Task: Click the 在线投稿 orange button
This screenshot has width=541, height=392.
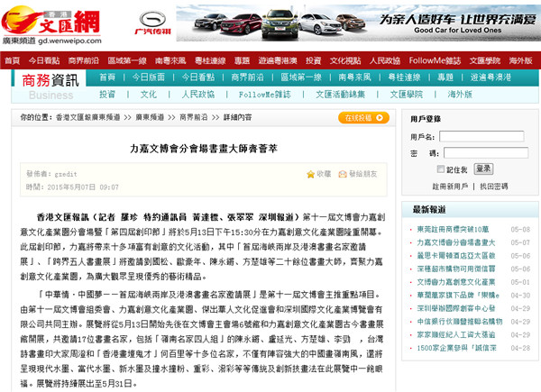Action: pyautogui.click(x=363, y=118)
